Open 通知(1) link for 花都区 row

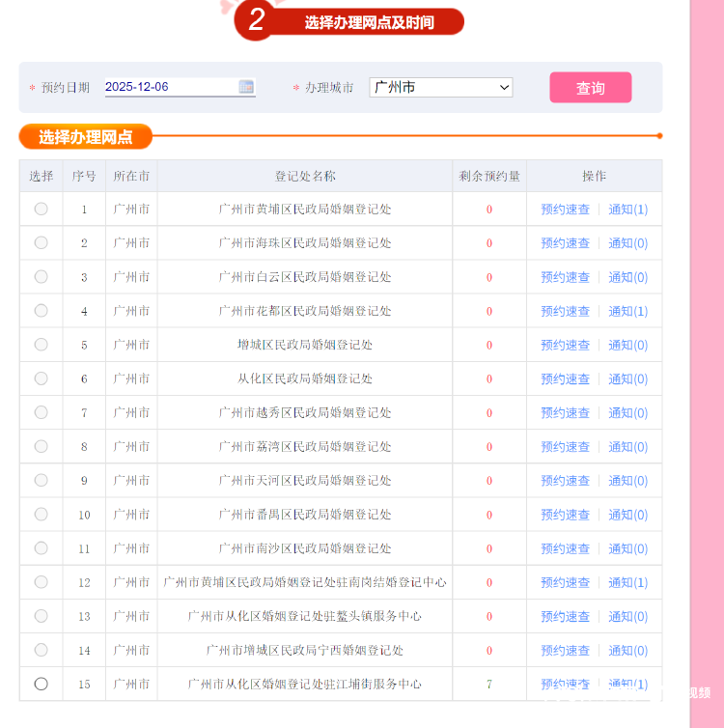pos(627,311)
